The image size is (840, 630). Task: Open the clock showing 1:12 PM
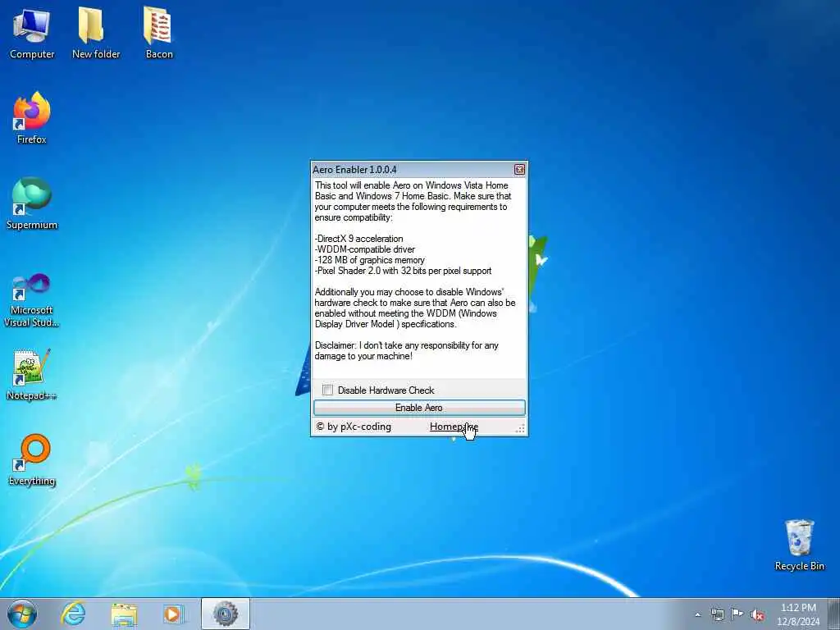tap(798, 614)
